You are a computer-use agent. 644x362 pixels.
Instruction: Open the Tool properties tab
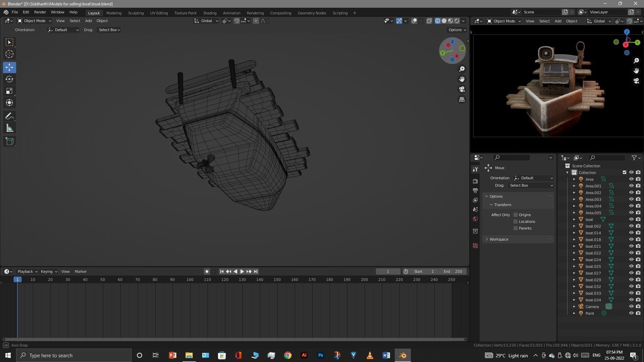(x=475, y=169)
